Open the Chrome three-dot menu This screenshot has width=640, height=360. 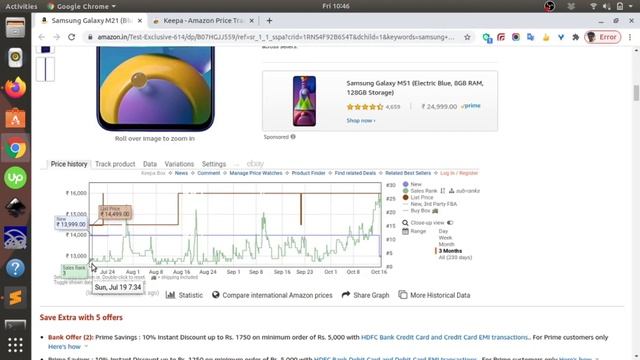(630, 37)
